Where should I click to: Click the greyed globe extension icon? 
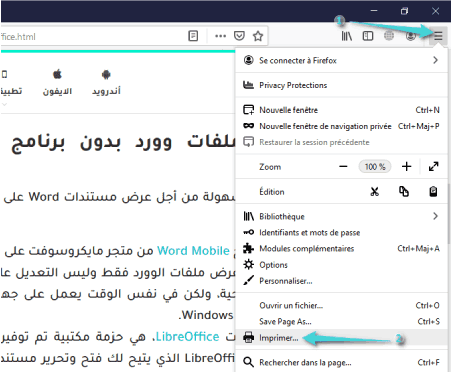tap(389, 36)
